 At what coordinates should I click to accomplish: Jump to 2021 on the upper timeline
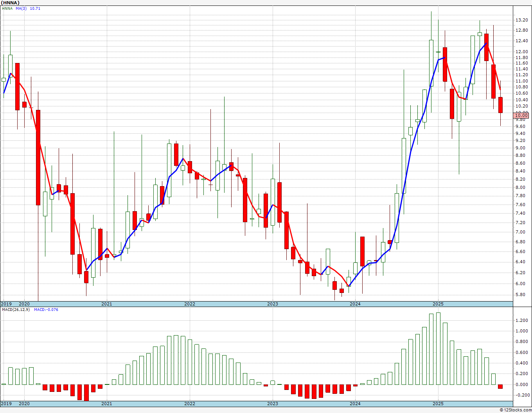[106, 304]
